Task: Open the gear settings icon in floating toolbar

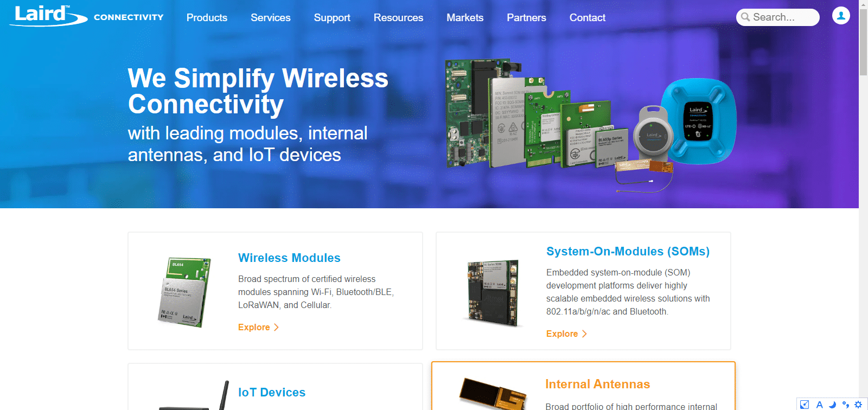Action: coord(858,405)
